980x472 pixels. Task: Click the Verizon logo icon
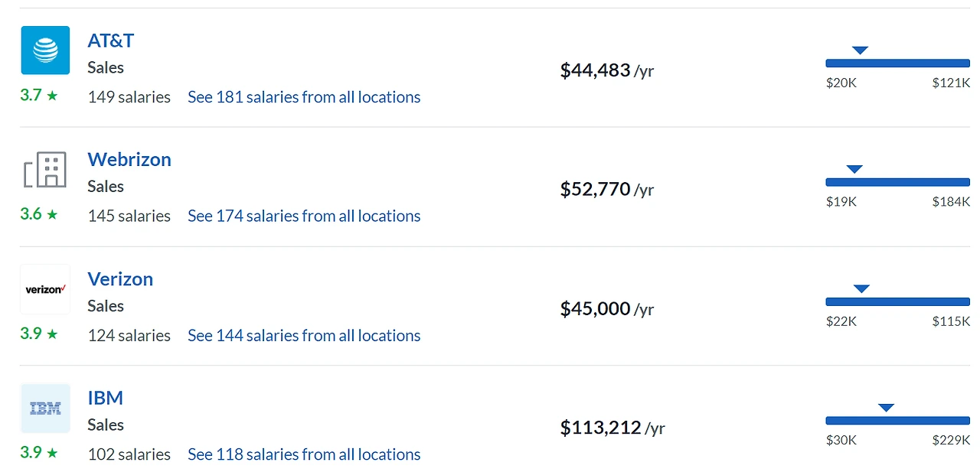tap(45, 289)
